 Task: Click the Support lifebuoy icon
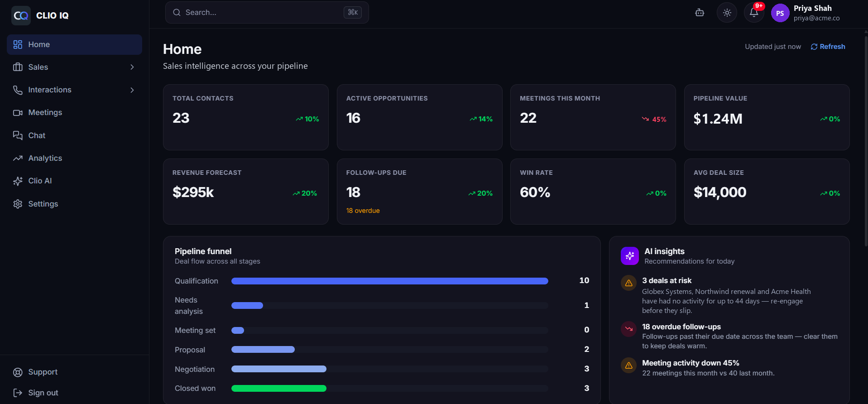[18, 372]
